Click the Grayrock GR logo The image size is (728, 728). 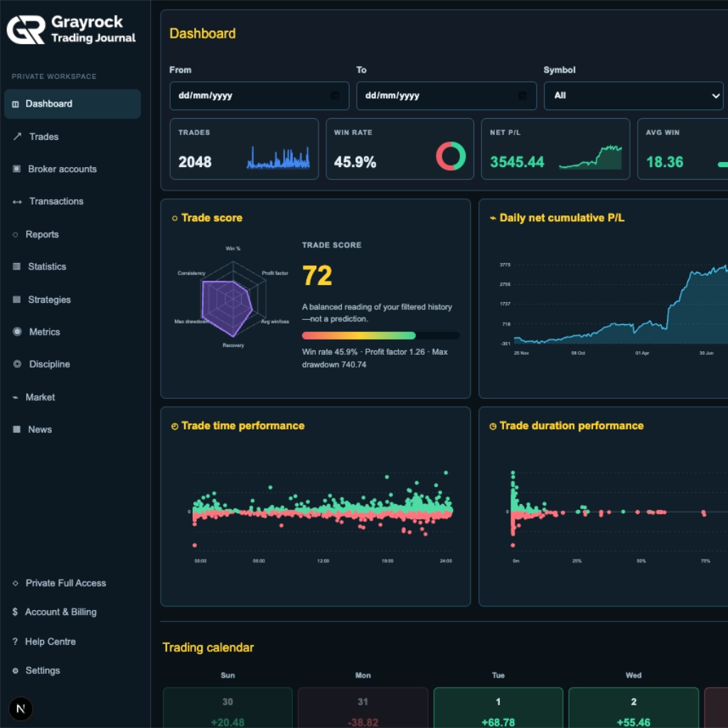click(26, 30)
